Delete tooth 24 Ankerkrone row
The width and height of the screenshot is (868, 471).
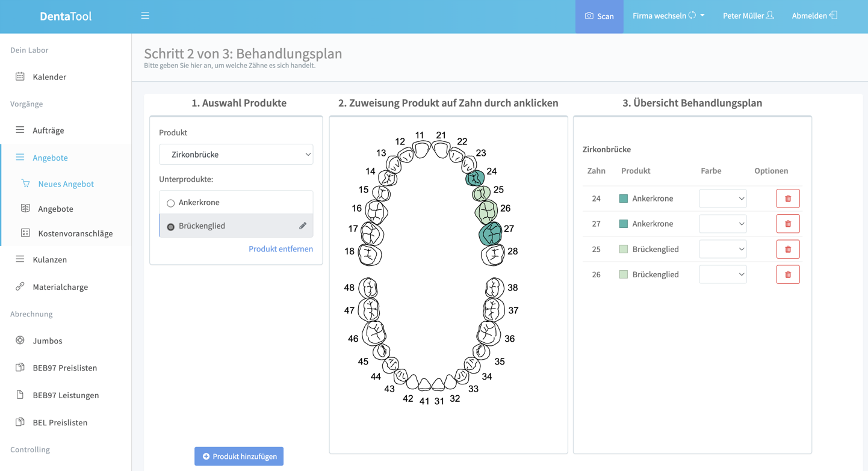(787, 199)
